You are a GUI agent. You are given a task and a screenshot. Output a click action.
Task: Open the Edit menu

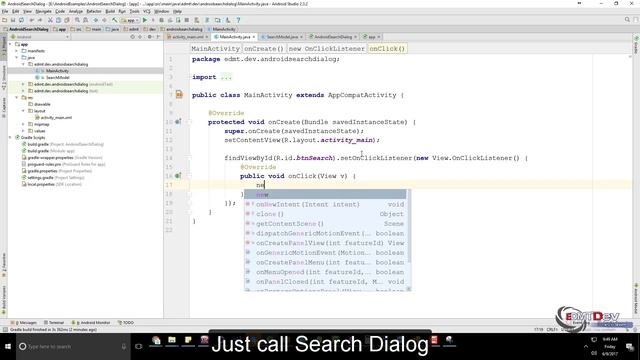(x=16, y=11)
